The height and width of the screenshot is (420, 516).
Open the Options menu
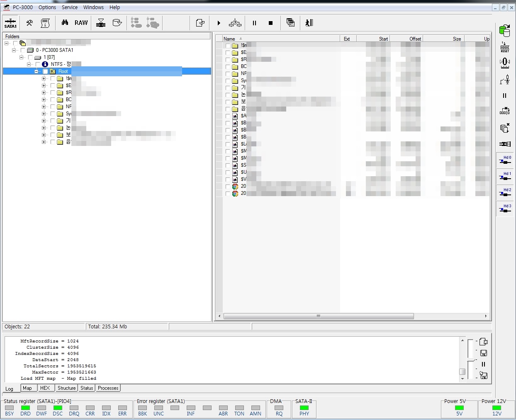[x=47, y=7]
